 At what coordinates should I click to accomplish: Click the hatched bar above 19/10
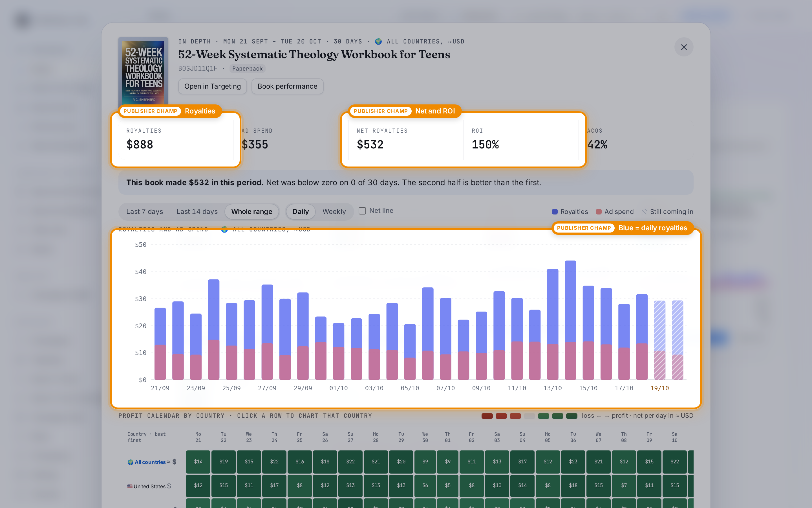click(x=660, y=340)
